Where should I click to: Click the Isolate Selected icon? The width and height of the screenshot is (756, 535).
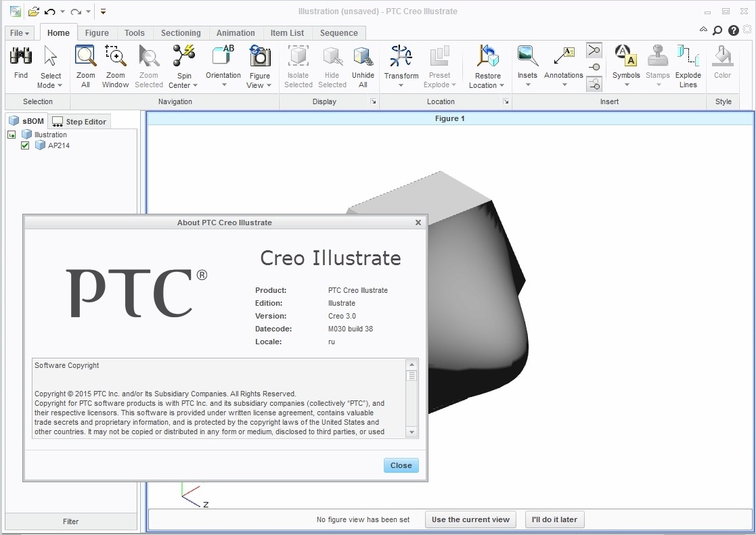tap(298, 56)
